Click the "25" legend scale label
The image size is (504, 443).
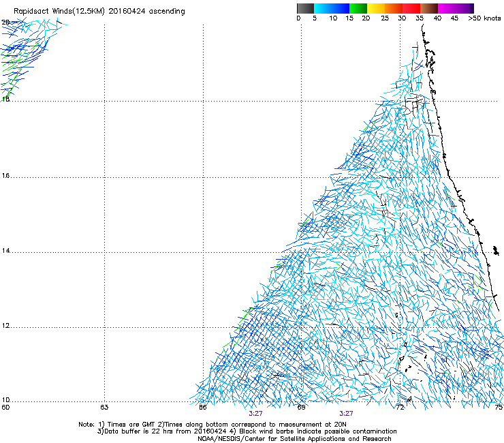[385, 18]
